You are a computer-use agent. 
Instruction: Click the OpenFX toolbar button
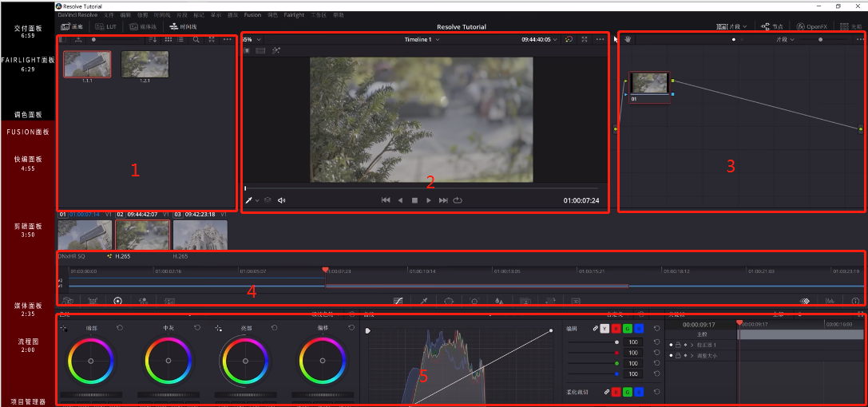pyautogui.click(x=811, y=26)
